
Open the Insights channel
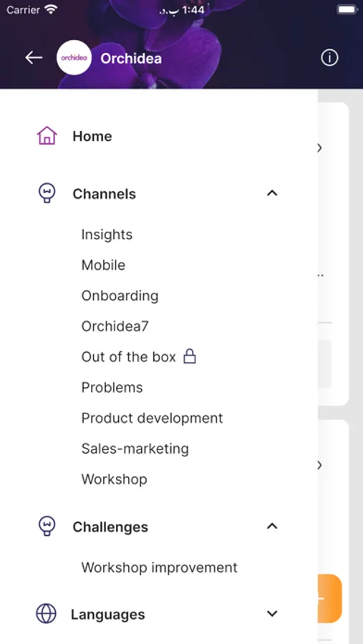coord(107,235)
